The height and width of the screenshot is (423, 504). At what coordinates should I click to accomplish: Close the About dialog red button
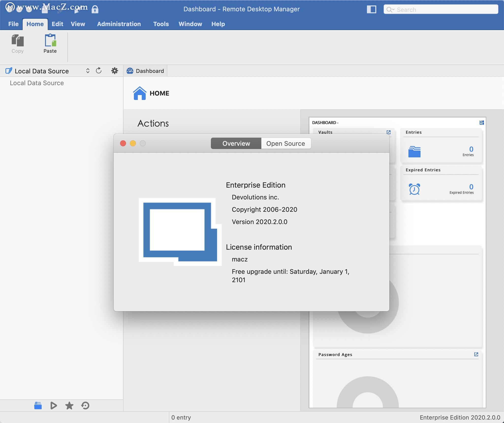123,143
